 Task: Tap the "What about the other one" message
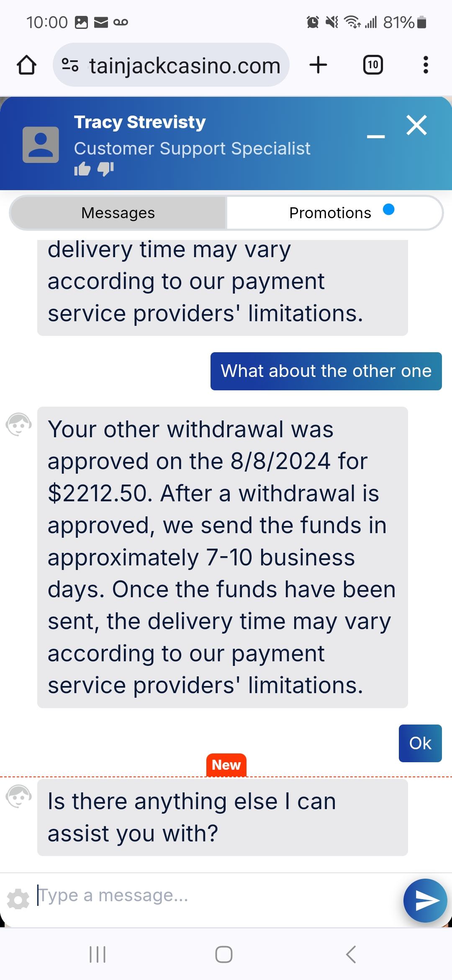click(x=326, y=371)
